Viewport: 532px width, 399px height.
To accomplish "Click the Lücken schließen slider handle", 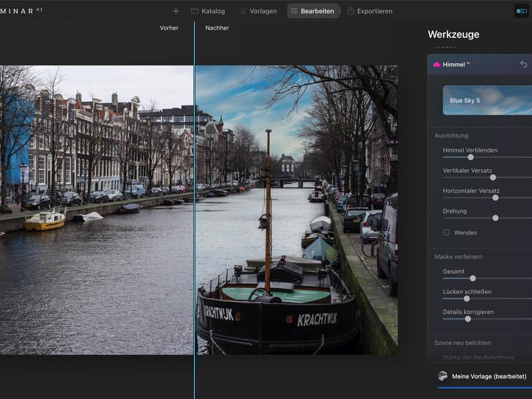I will click(x=466, y=298).
